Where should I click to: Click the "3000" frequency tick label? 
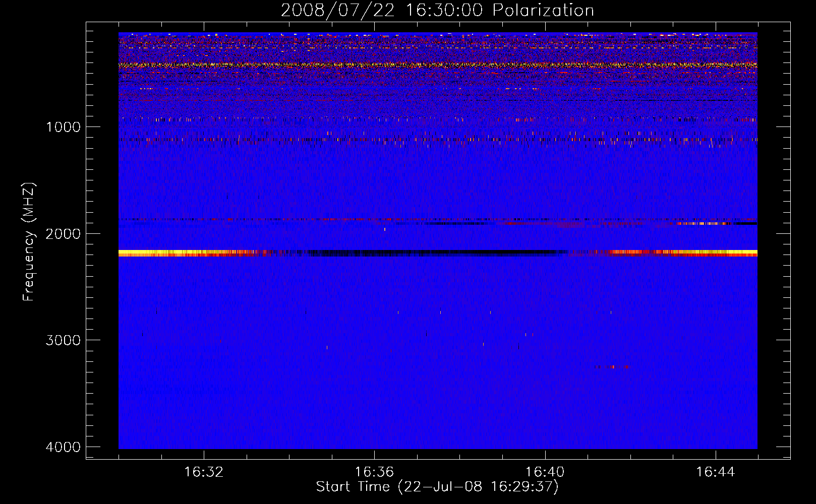[63, 340]
